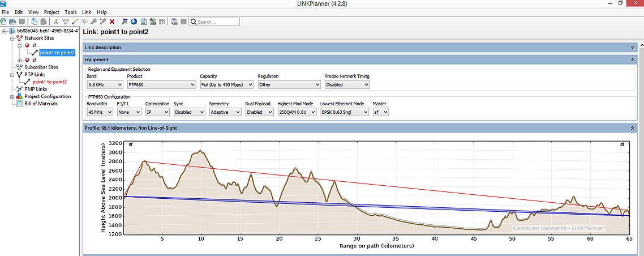Open the Project menu
Viewport: 644px width, 256px height.
(51, 12)
